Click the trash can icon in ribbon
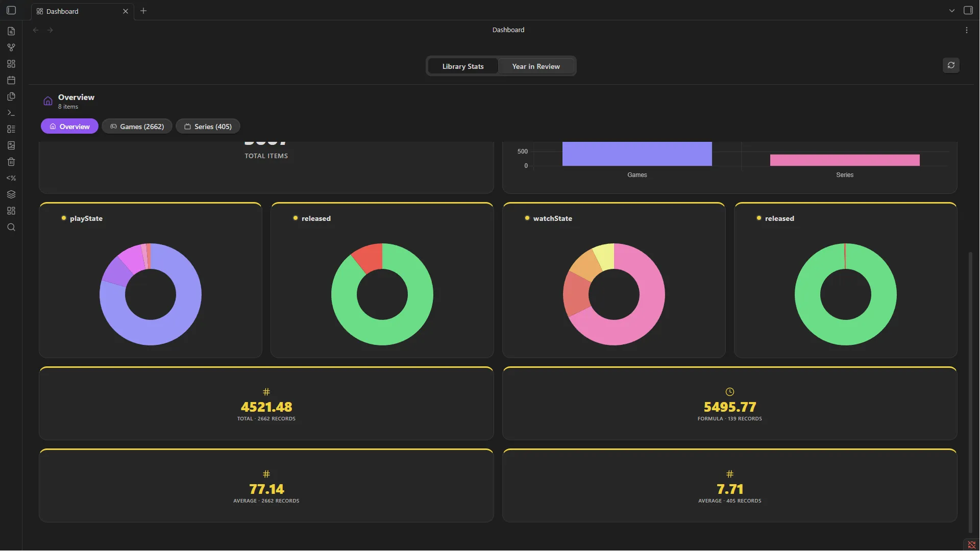 coord(11,162)
